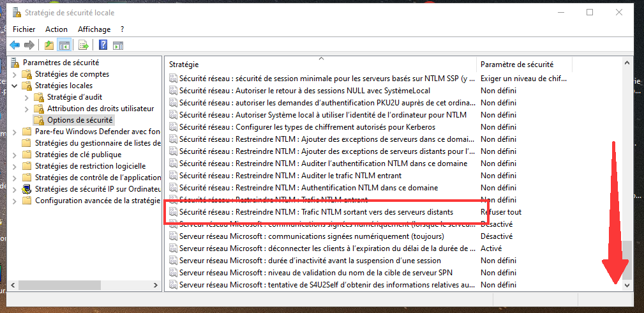Expand the Stratégies de comptes node
Screen dimensions: 644x313
coord(15,75)
